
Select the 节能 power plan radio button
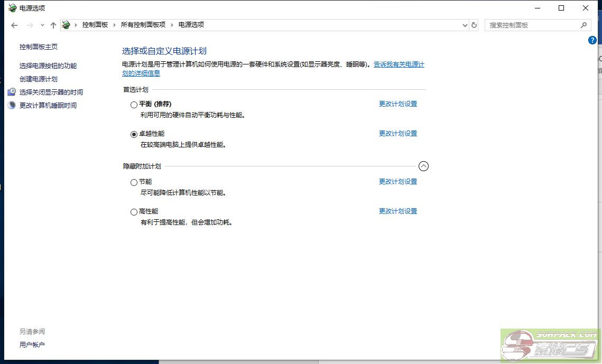pyautogui.click(x=134, y=182)
